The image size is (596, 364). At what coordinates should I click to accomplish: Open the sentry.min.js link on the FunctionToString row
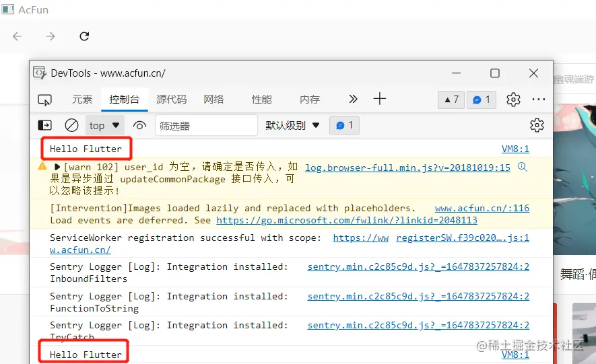[418, 297]
